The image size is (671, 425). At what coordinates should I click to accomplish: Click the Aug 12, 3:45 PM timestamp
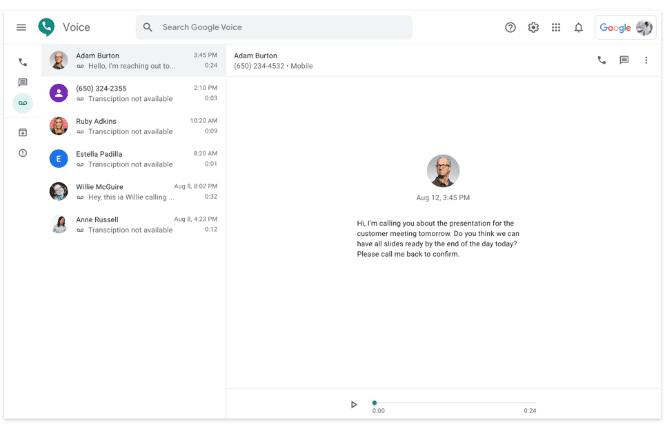pyautogui.click(x=443, y=198)
